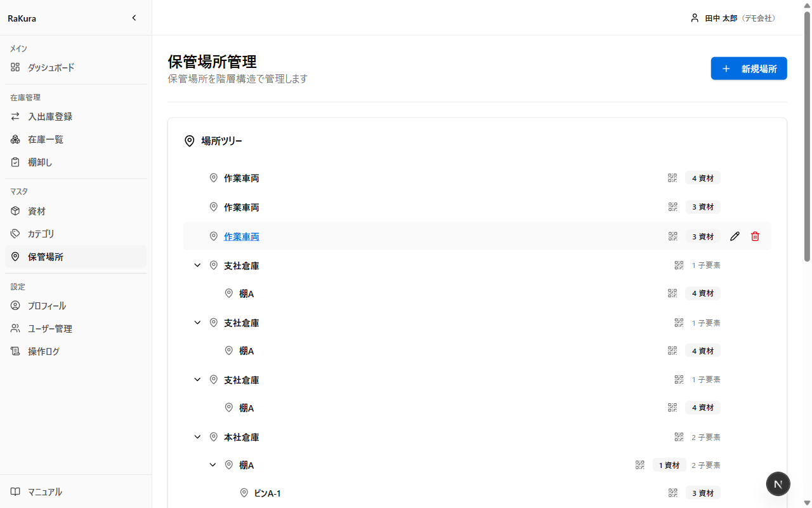Click 保管場所を階層構造で管理します subtitle
812x508 pixels.
(x=237, y=79)
